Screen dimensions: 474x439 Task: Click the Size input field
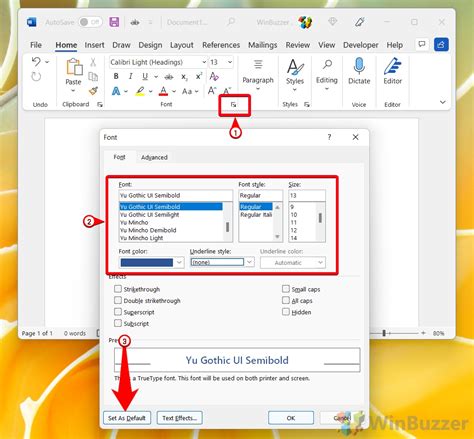(307, 195)
